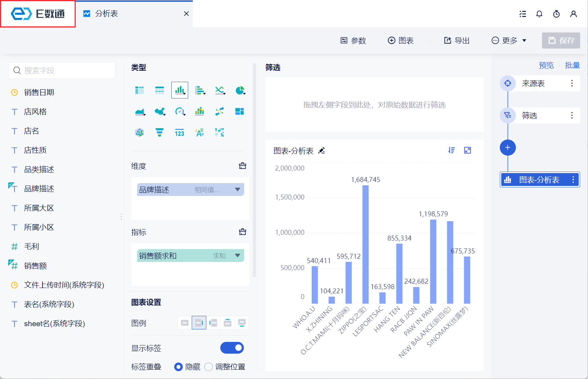This screenshot has height=379, width=588.
Task: Toggle the 显示标签 switch
Action: point(232,348)
